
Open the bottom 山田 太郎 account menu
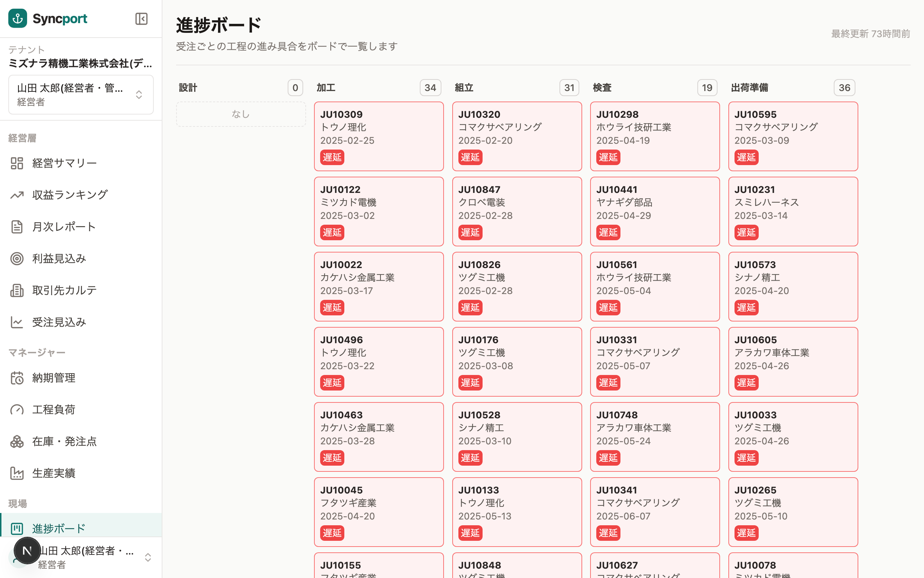click(81, 557)
